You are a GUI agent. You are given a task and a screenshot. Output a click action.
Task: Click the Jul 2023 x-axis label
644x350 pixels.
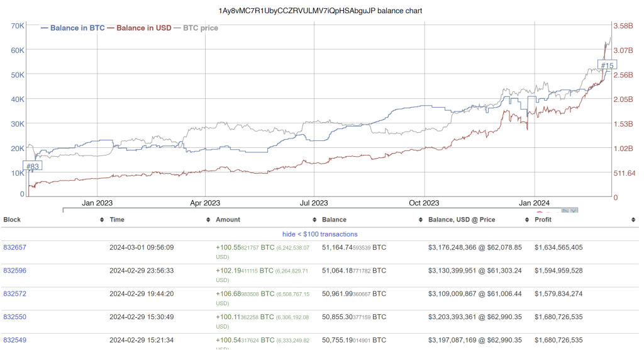pyautogui.click(x=314, y=203)
